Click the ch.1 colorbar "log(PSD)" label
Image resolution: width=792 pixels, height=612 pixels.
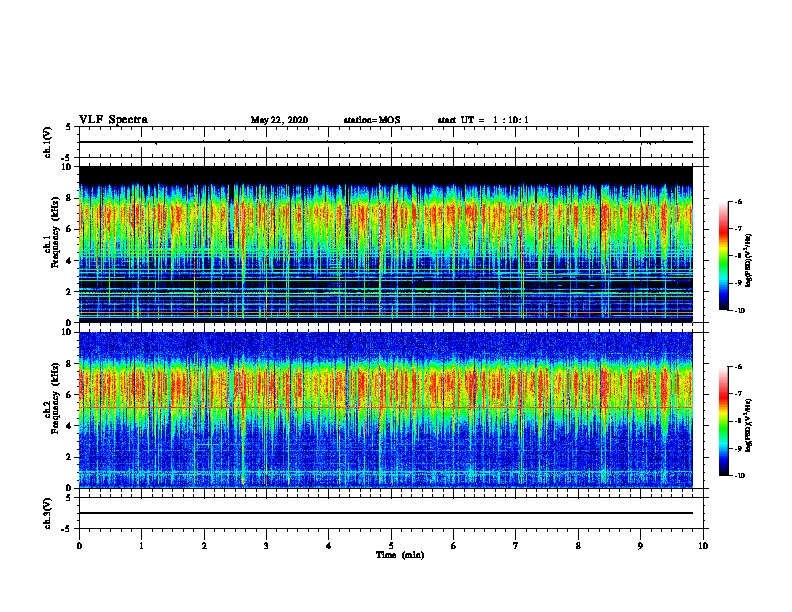(748, 261)
